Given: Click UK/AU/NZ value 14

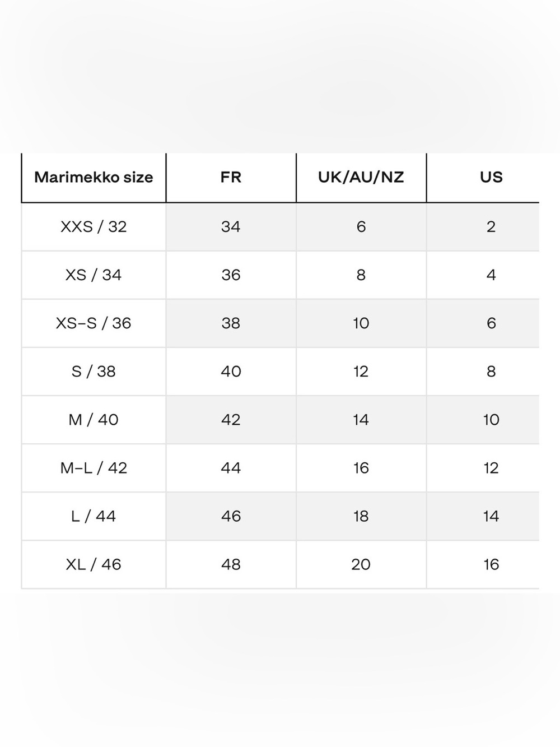Looking at the screenshot, I should tap(361, 419).
